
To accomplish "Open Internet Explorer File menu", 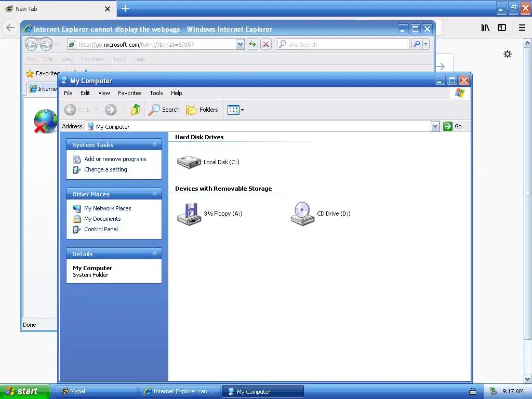I will (31, 59).
